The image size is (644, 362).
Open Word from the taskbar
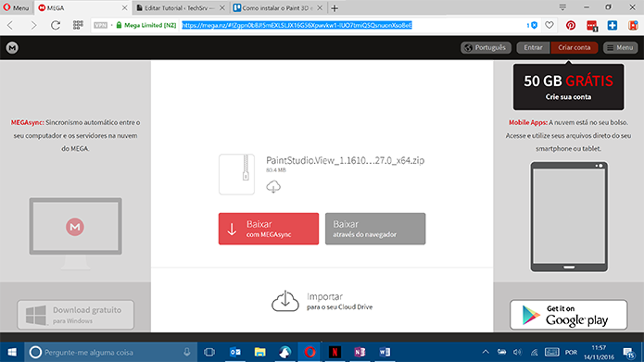[x=385, y=352]
